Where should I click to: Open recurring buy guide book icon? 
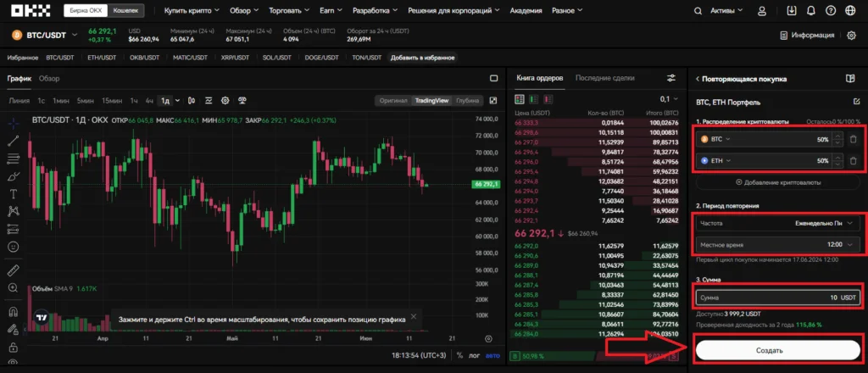click(850, 79)
